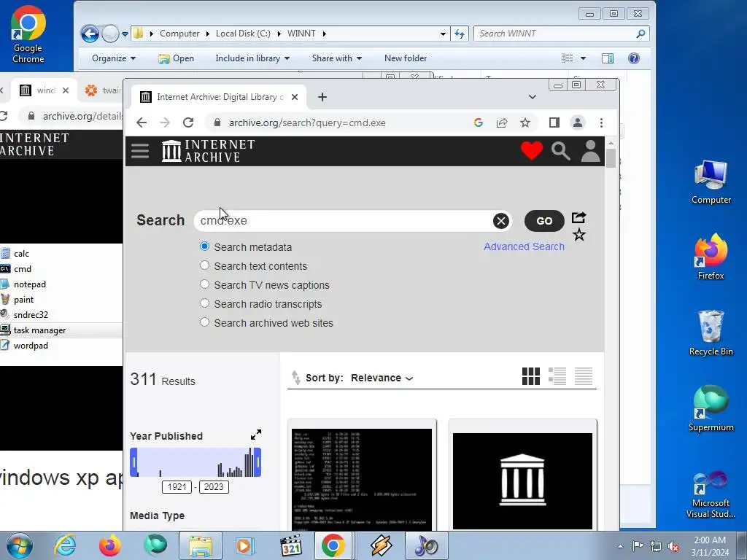The width and height of the screenshot is (747, 560).
Task: Open Chrome three-dot menu
Action: tap(601, 122)
